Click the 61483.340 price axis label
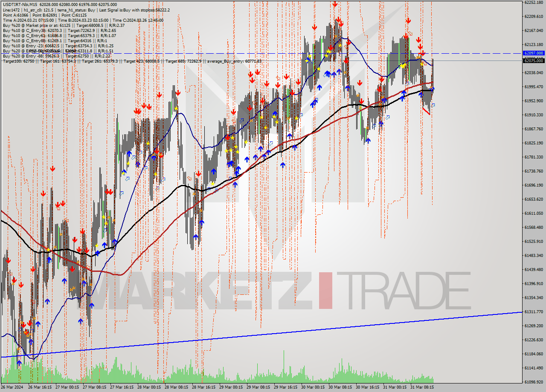 click(x=534, y=255)
